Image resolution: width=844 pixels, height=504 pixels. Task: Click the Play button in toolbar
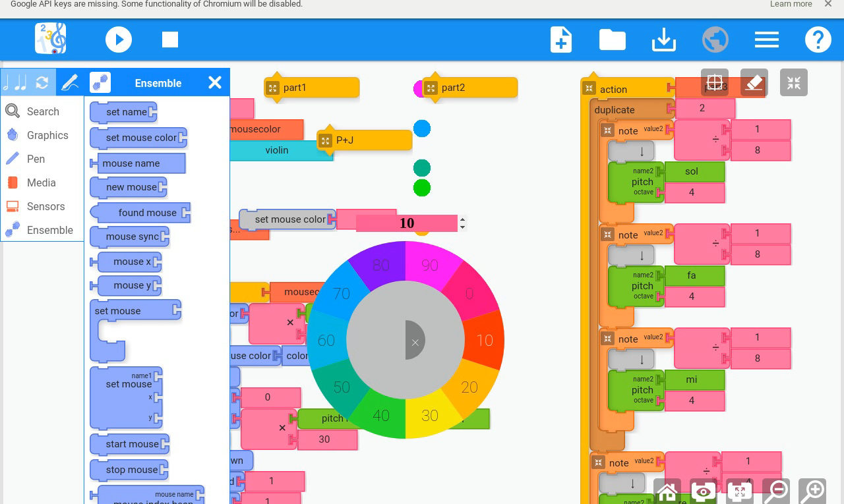pyautogui.click(x=119, y=40)
